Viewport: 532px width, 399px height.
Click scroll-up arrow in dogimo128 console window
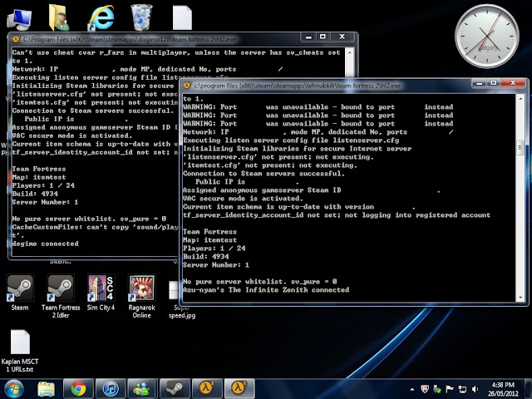click(x=349, y=52)
